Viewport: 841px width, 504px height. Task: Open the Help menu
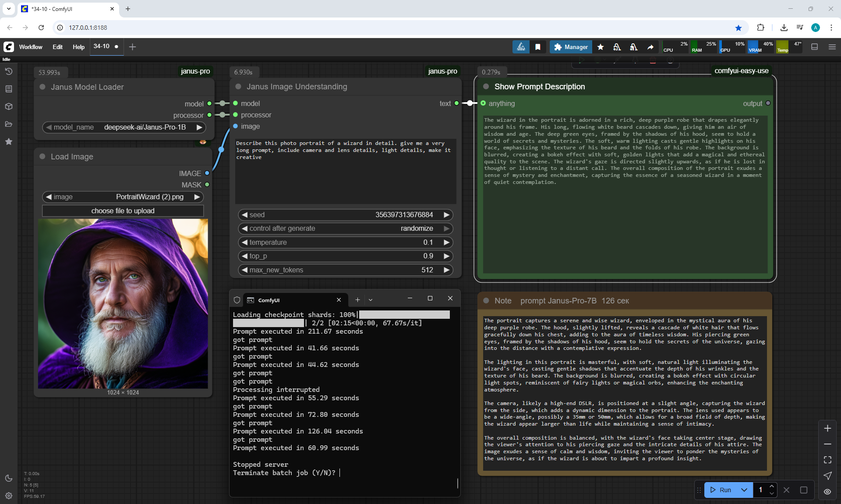point(78,47)
